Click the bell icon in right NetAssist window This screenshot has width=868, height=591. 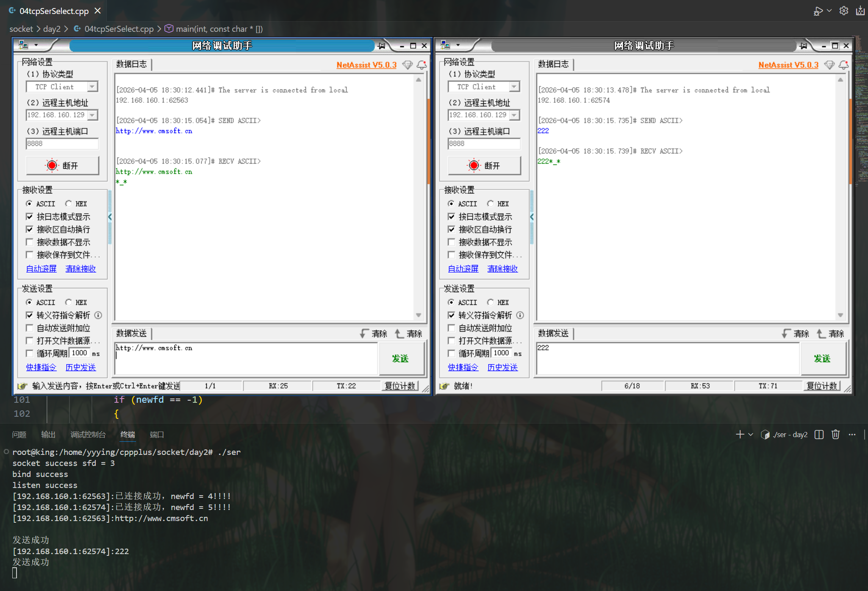(x=843, y=65)
